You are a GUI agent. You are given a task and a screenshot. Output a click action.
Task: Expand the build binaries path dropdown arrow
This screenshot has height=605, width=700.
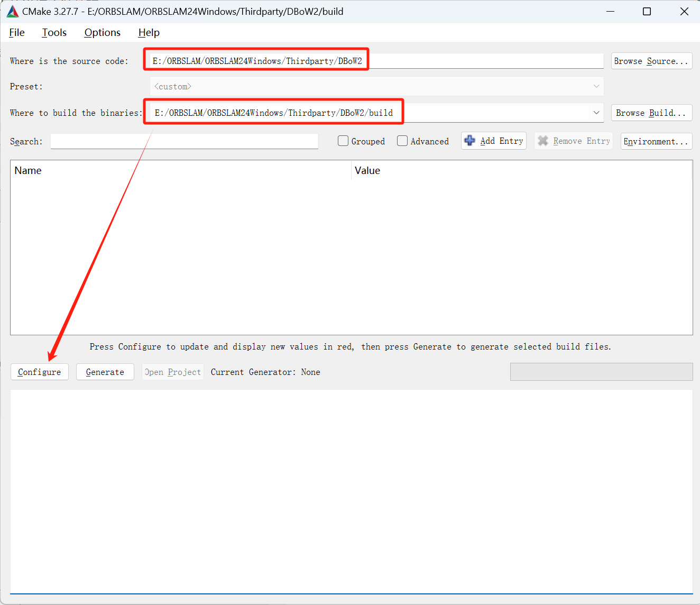coord(596,113)
